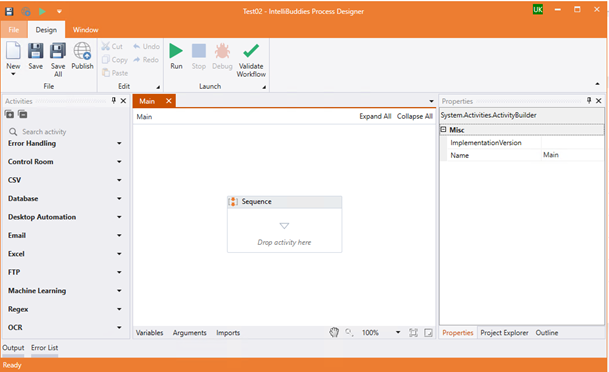Publish the project with globe icon

pyautogui.click(x=82, y=51)
